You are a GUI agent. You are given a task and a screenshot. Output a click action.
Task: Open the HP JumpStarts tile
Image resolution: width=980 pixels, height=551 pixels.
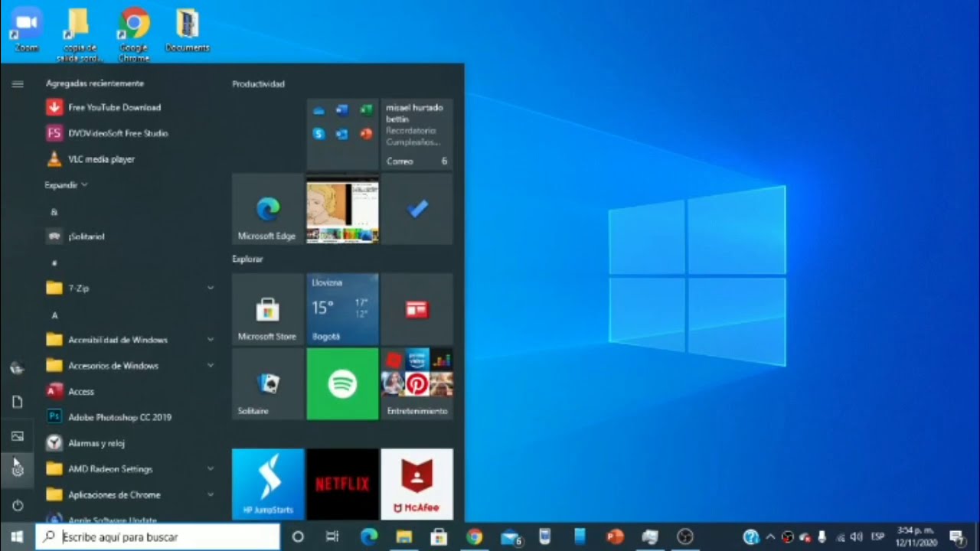tap(268, 484)
